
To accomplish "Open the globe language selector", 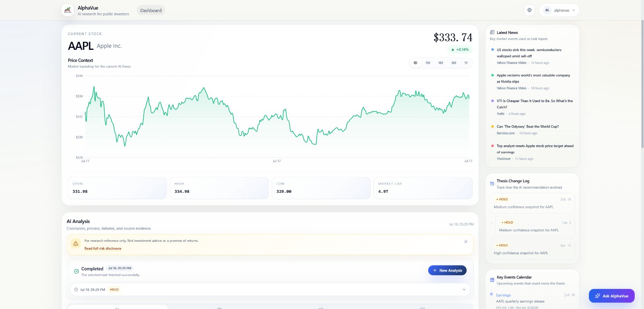I will [x=529, y=10].
